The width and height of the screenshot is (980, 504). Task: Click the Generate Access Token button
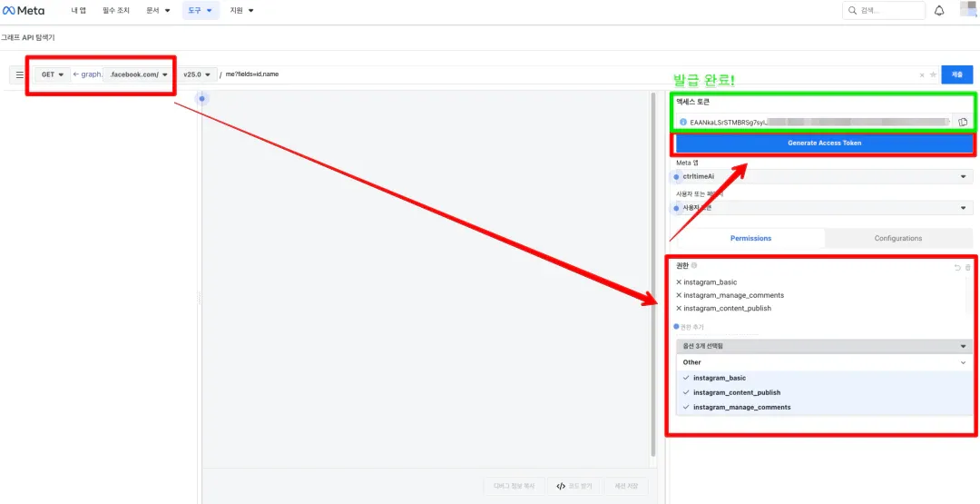pos(824,143)
